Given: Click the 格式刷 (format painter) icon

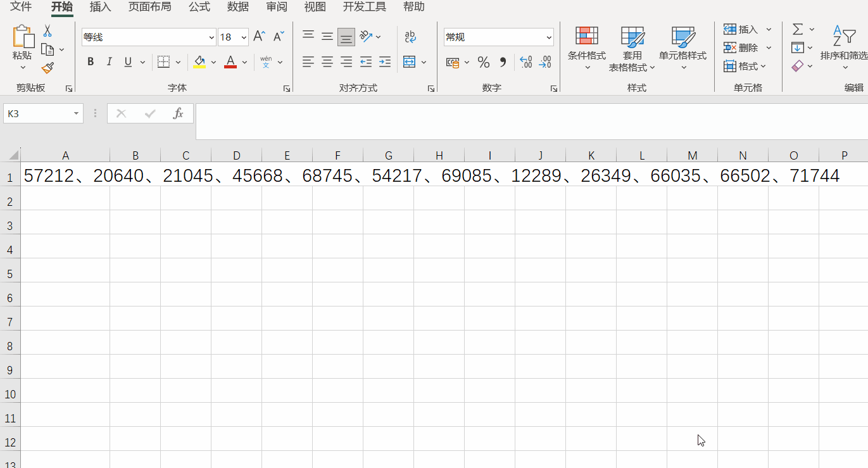Looking at the screenshot, I should coord(46,66).
